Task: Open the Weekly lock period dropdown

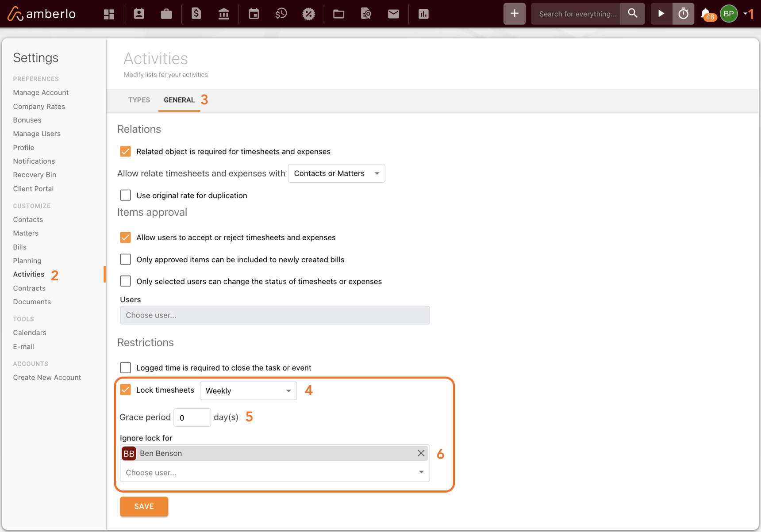Action: (x=248, y=390)
